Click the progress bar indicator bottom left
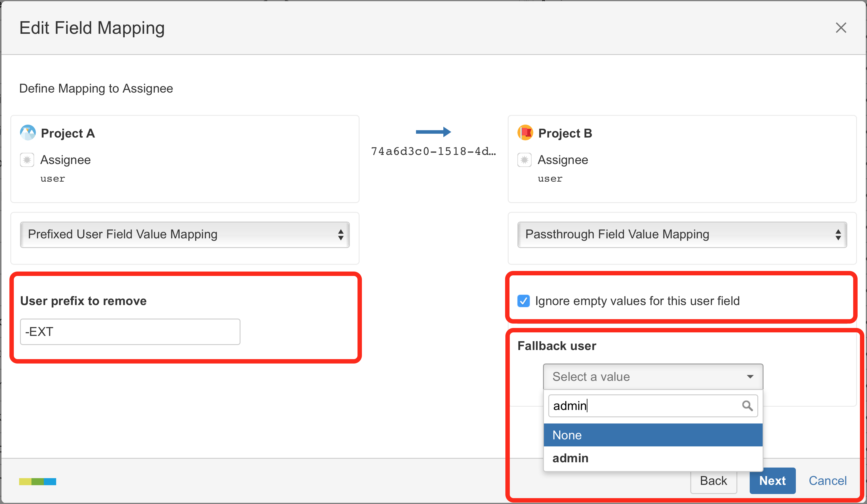The image size is (867, 504). [38, 481]
